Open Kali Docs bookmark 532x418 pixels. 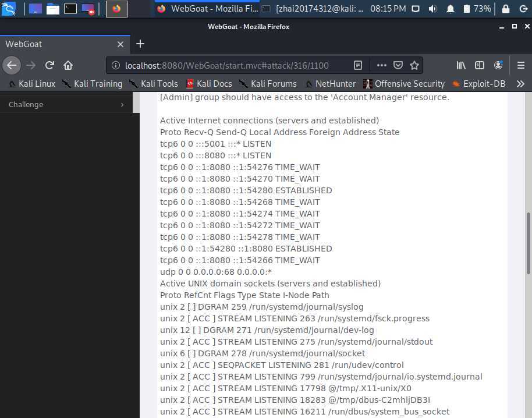(x=210, y=84)
